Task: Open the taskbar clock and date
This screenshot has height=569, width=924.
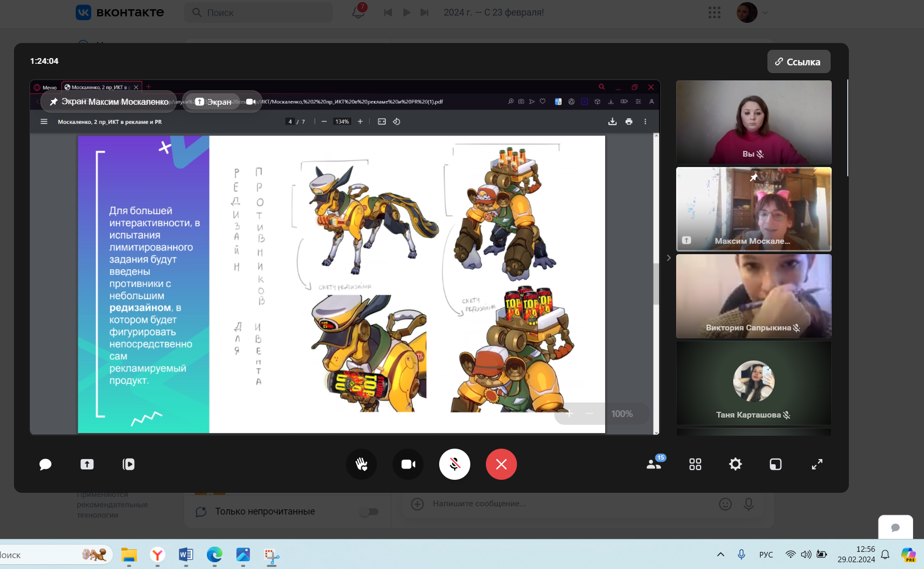Action: pos(856,554)
